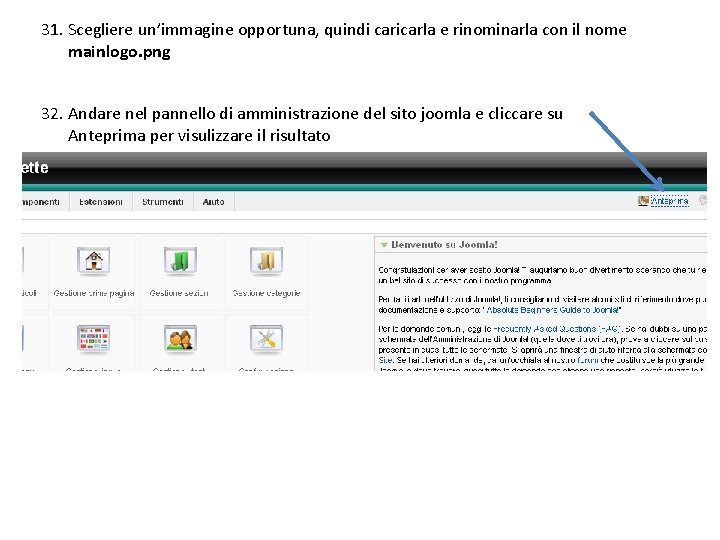Collapse the Benvenuto su Joomla! panel
Viewport: 720px width, 540px height.
pyautogui.click(x=383, y=245)
